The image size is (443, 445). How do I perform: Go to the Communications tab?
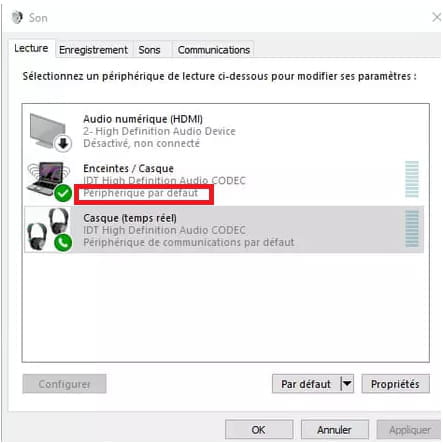point(214,50)
